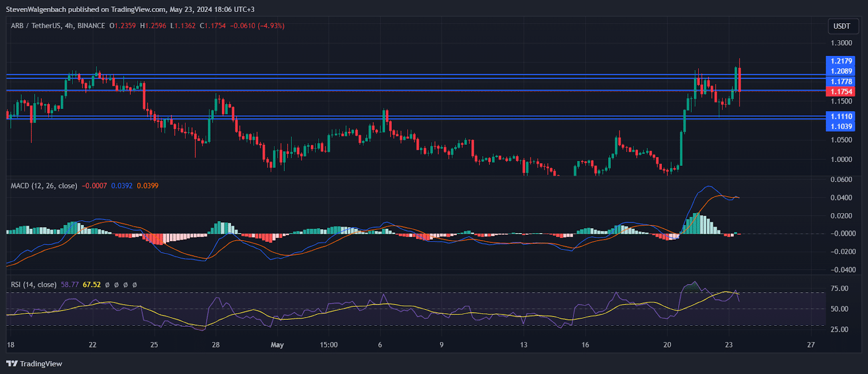Click the 25.00 RSI axis value

[x=840, y=330]
